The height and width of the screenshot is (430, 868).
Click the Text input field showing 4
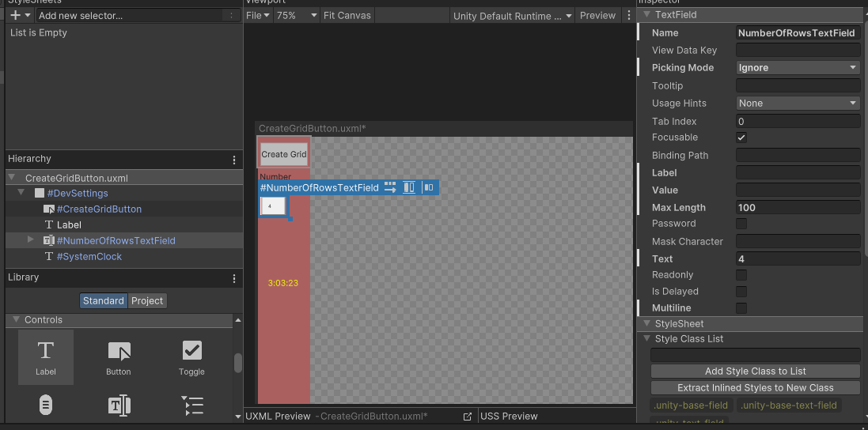tap(798, 258)
